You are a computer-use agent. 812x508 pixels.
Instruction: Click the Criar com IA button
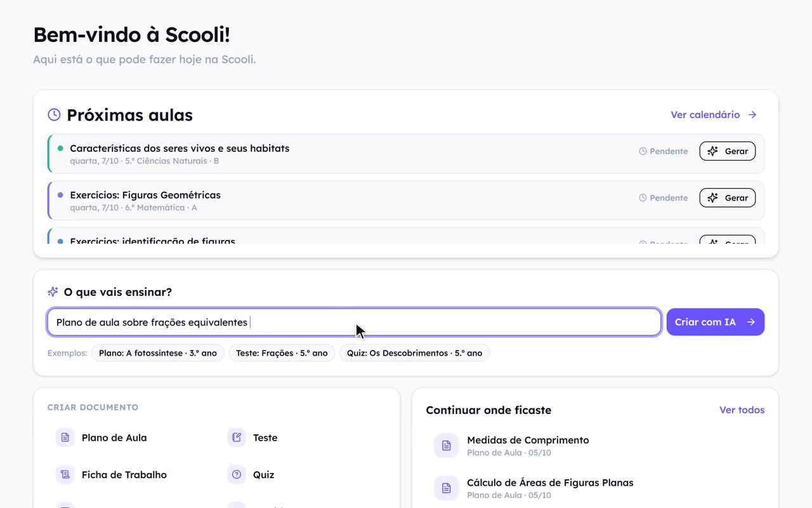(716, 322)
